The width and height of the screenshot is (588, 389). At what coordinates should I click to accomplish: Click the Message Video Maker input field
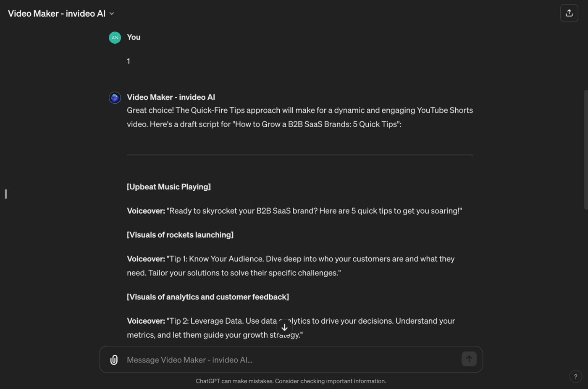coord(252,360)
